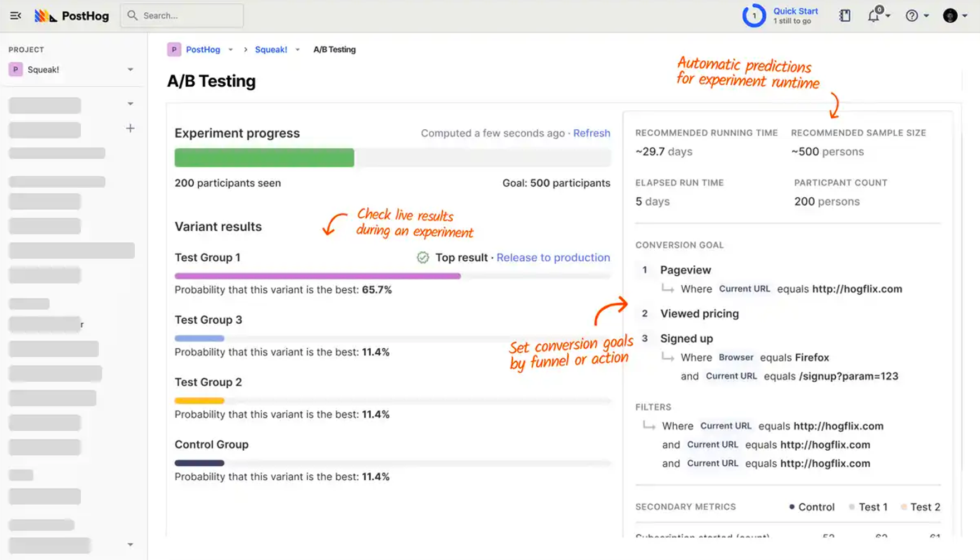Click the Quick Start progress circle
Screen dimensions: 980x560
tap(754, 16)
